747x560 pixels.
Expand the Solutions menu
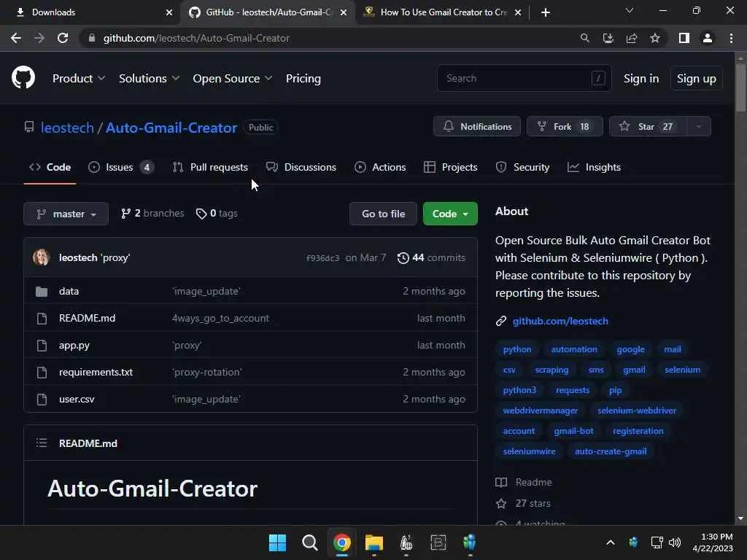(x=149, y=79)
